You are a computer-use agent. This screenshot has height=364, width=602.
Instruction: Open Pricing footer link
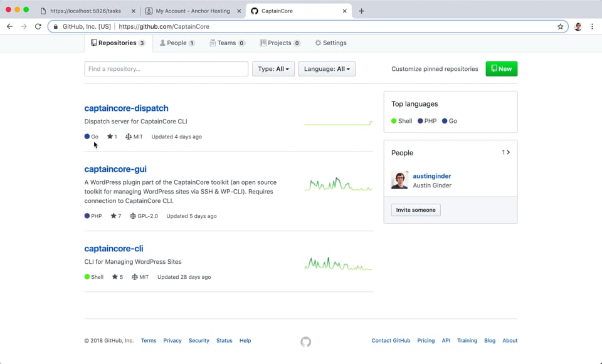click(x=426, y=341)
